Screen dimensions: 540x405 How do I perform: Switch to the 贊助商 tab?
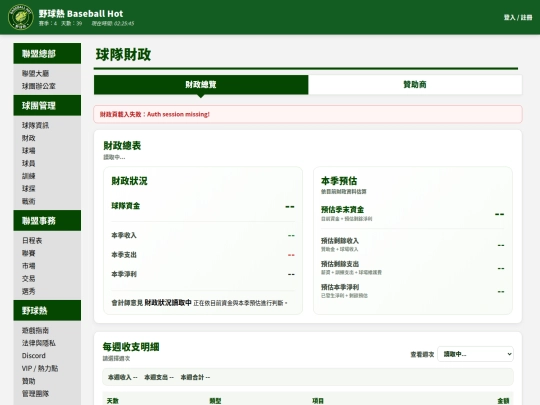coord(415,85)
